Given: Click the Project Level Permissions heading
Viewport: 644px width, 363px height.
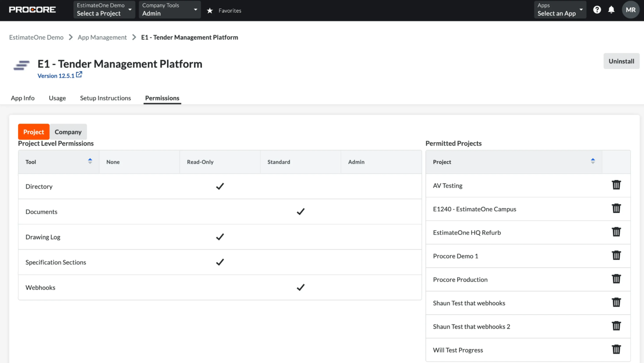Looking at the screenshot, I should tap(56, 143).
